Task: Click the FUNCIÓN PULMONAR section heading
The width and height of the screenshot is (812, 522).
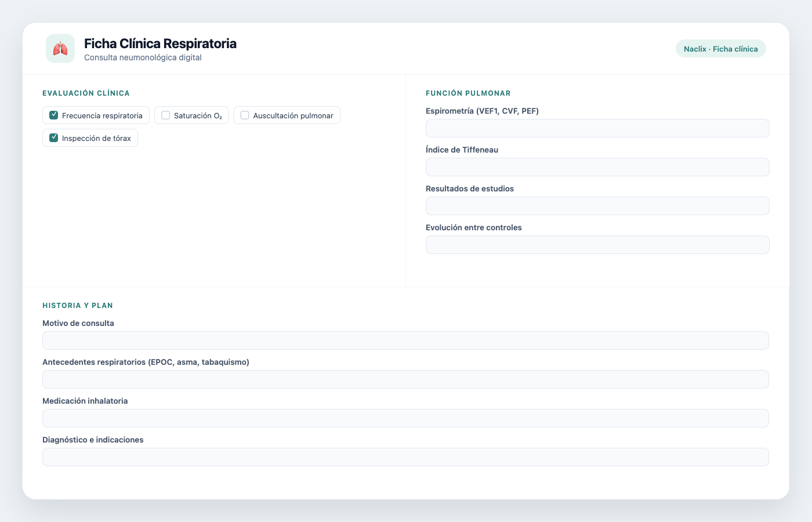Action: [468, 93]
